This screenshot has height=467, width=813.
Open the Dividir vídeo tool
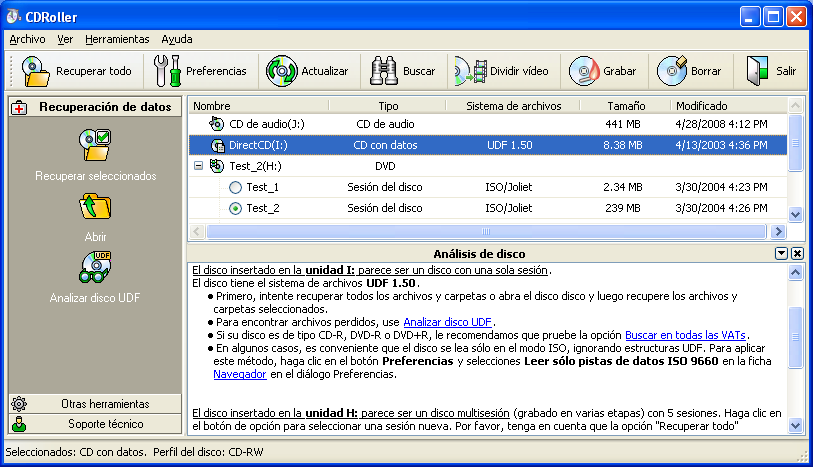(471, 71)
